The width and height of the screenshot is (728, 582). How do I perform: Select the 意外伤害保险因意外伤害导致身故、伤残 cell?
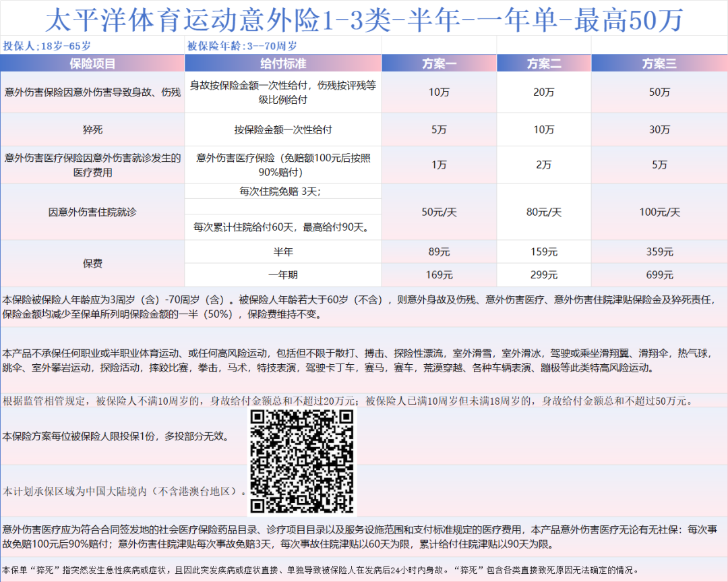[x=92, y=92]
